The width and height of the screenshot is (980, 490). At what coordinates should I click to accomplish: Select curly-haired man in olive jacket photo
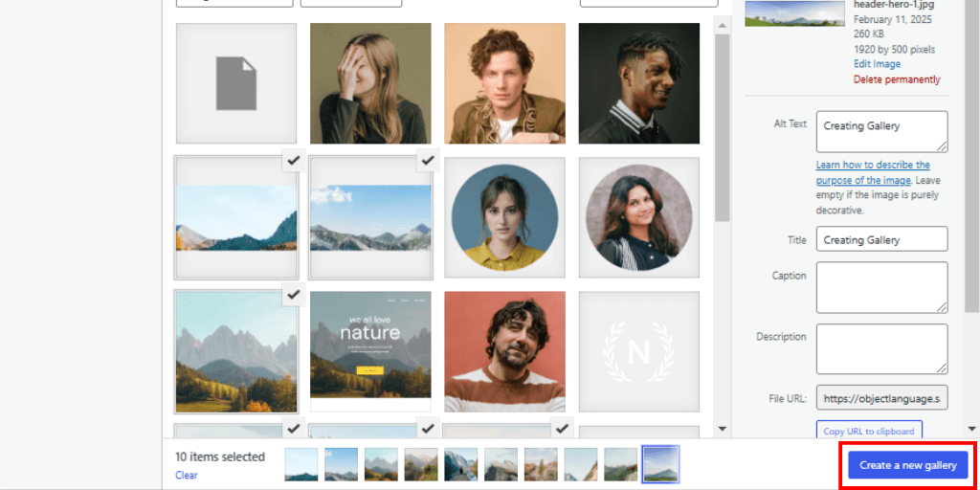(505, 84)
